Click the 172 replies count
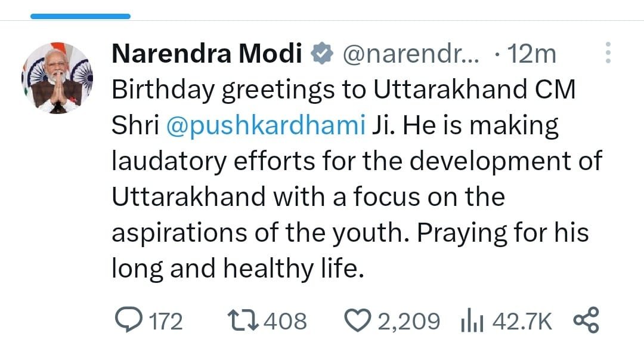This screenshot has width=644, height=348. pyautogui.click(x=164, y=322)
